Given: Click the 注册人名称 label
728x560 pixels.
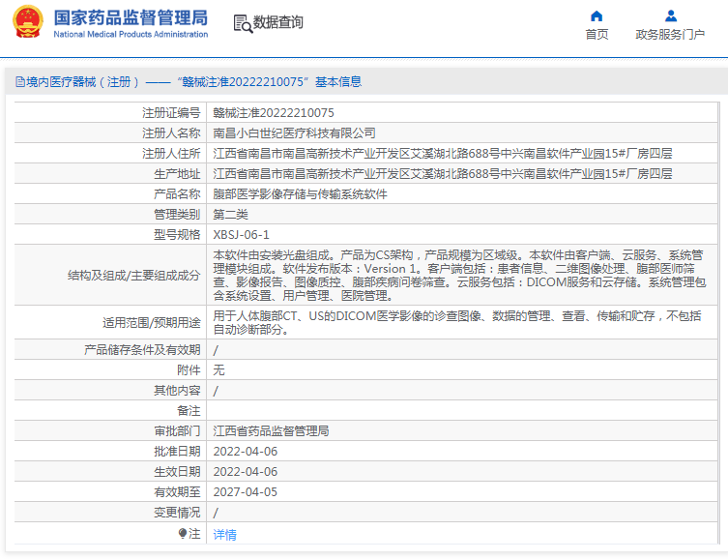Looking at the screenshot, I should 171,133.
